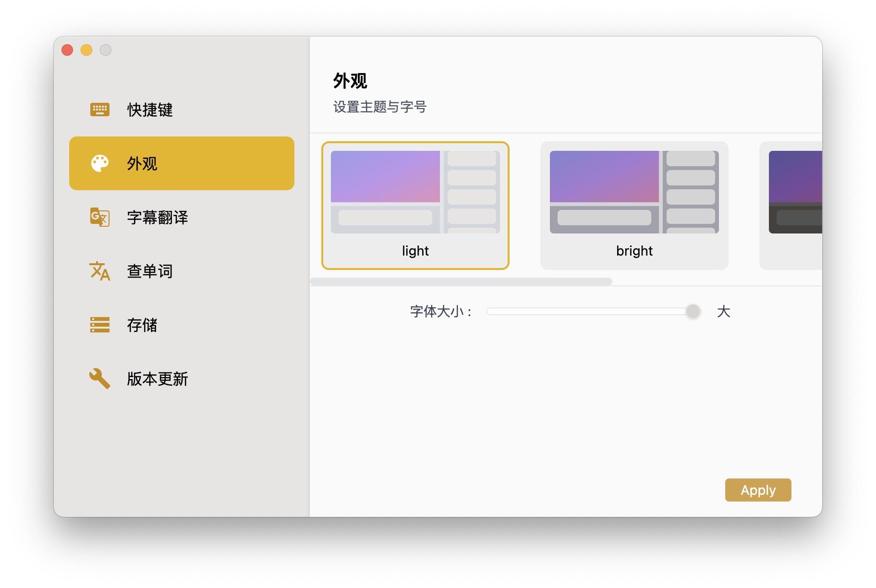
Task: Click the palette icon in 外观 row
Action: (x=100, y=163)
